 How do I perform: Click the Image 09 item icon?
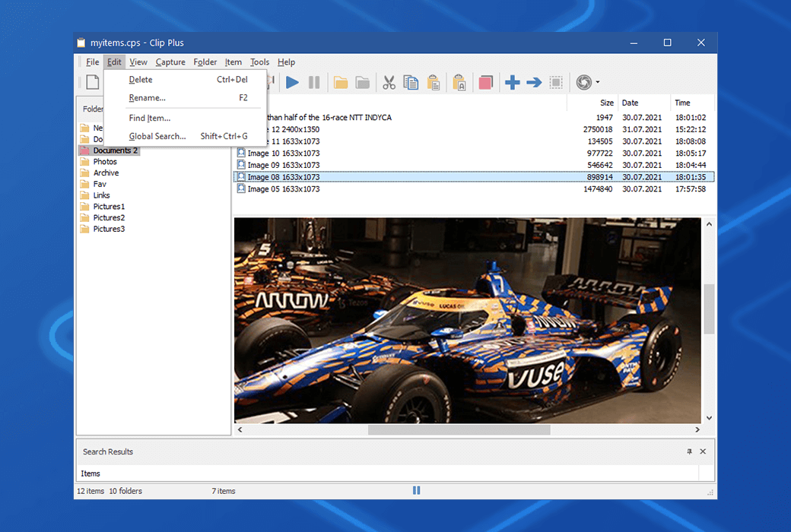tap(241, 165)
